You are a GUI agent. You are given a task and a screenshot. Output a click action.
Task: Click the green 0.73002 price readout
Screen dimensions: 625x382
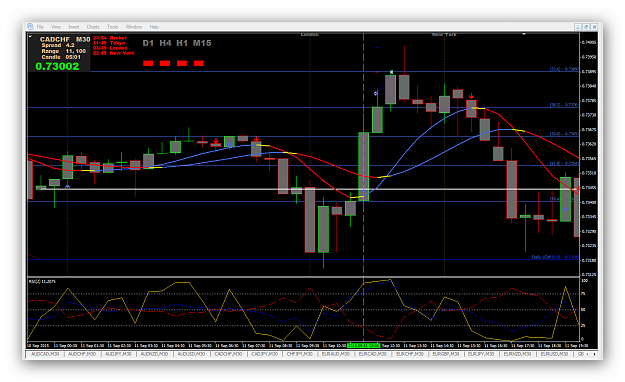57,66
